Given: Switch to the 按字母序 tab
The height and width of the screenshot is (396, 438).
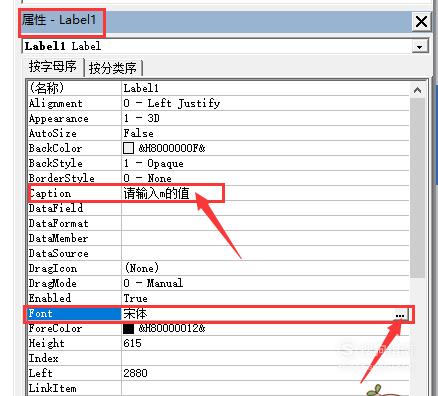Looking at the screenshot, I should click(x=53, y=67).
